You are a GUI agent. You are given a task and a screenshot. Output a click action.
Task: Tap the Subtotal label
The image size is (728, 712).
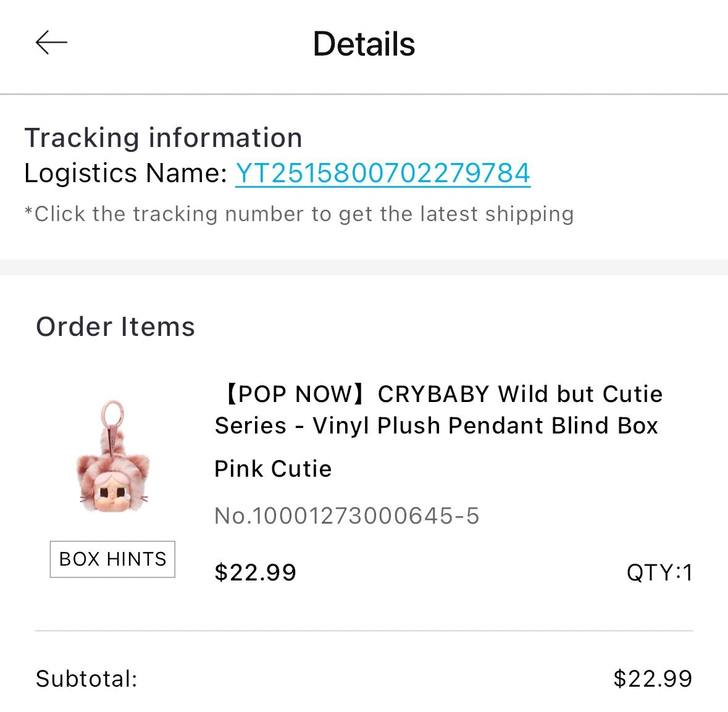(x=86, y=679)
